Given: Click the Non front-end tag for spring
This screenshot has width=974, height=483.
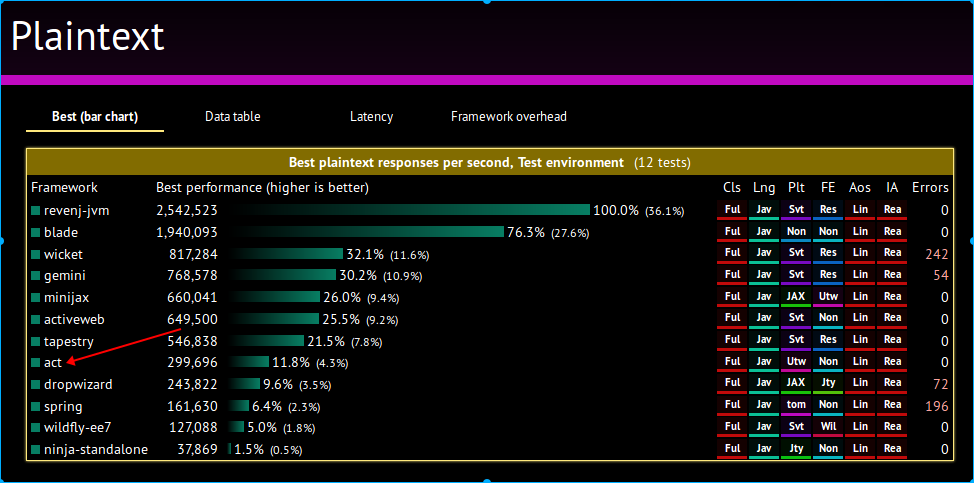Looking at the screenshot, I should click(828, 405).
